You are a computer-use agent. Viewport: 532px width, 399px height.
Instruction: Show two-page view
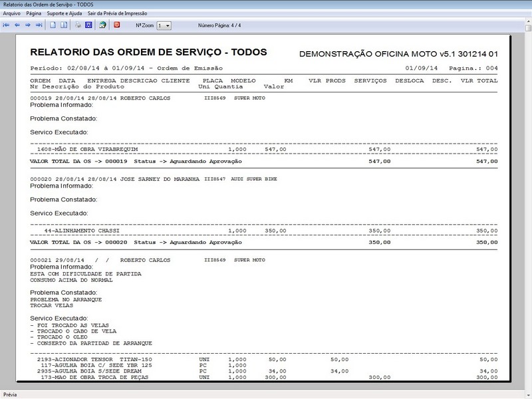[64, 25]
